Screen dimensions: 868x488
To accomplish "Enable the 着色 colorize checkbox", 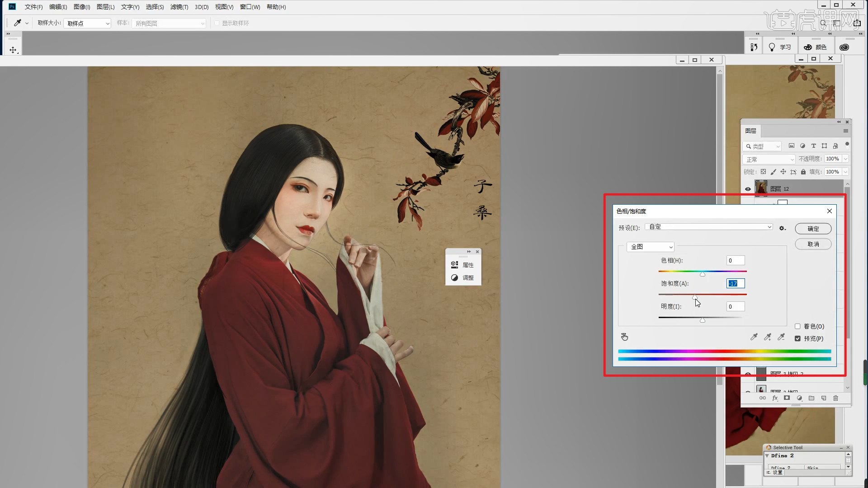I will 797,326.
